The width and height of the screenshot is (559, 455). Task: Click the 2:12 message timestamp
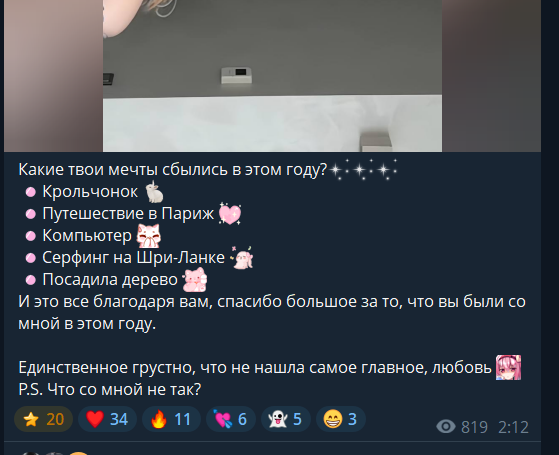tap(513, 427)
